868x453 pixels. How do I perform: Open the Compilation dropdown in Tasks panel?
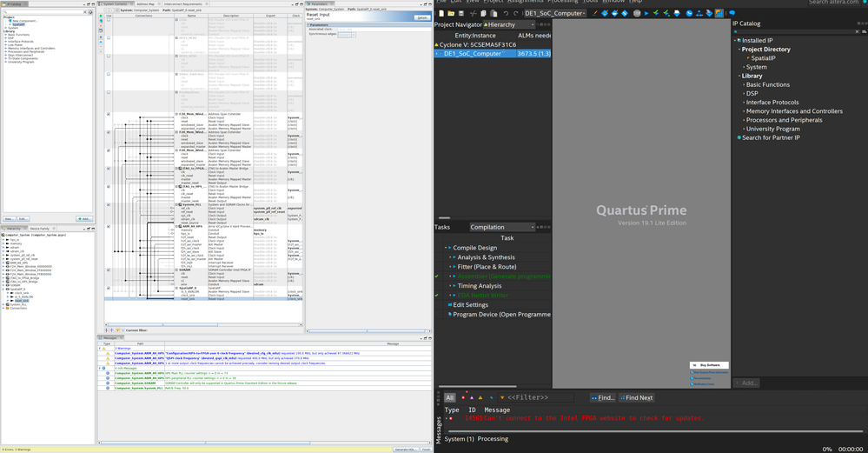click(501, 227)
